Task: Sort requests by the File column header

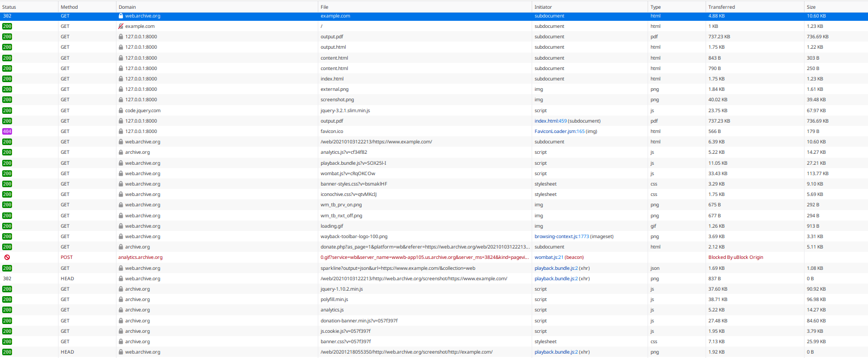Action: pyautogui.click(x=425, y=7)
